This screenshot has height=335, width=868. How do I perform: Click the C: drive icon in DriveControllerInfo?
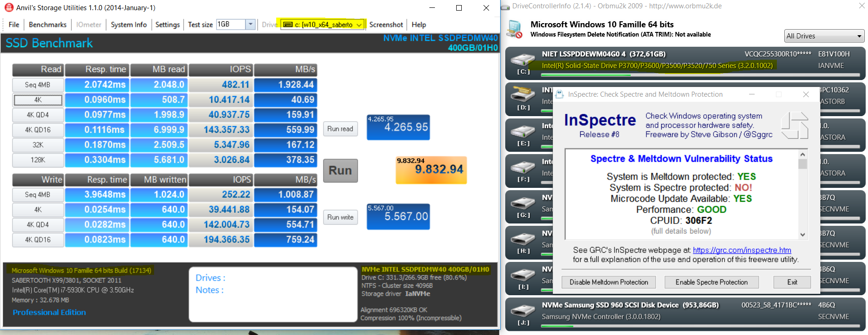click(523, 61)
